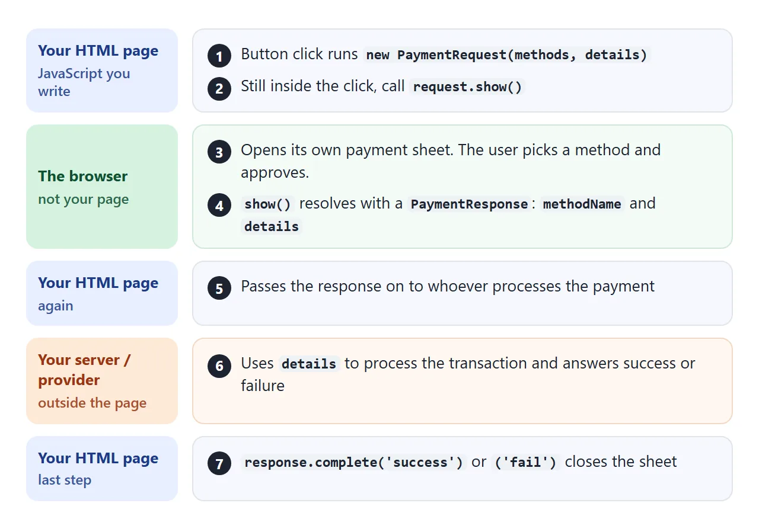The height and width of the screenshot is (532, 759).
Task: Click the 'not your page' subtitle
Action: point(84,199)
